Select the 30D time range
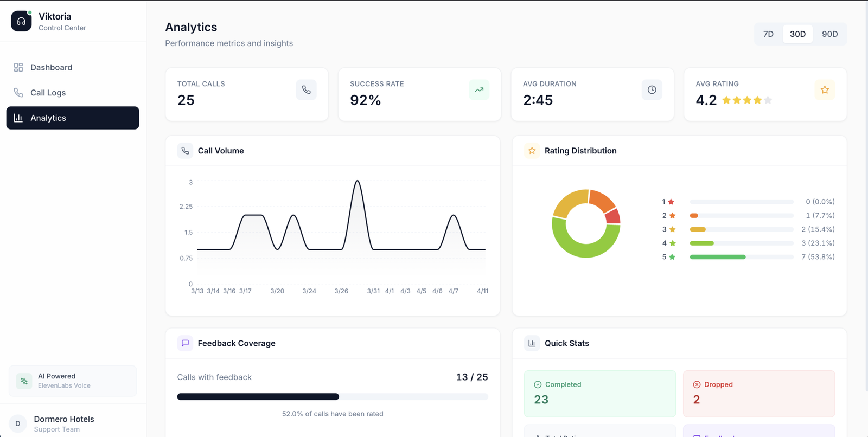The image size is (868, 437). pyautogui.click(x=797, y=34)
